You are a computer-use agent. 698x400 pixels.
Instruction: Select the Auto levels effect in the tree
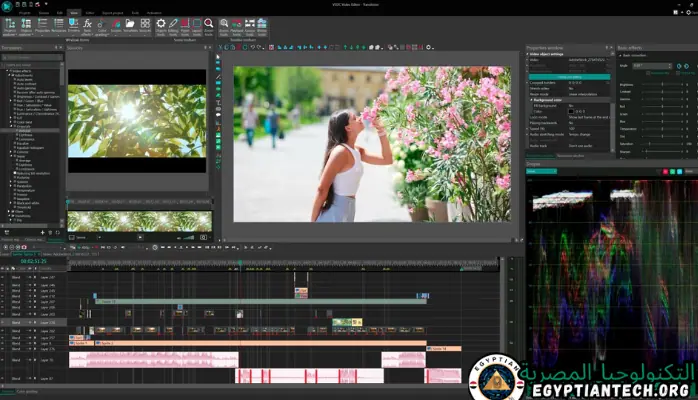(25, 80)
